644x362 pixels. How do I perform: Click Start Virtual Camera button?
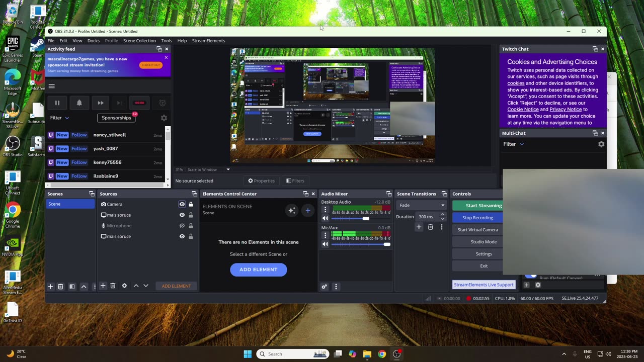(x=477, y=230)
